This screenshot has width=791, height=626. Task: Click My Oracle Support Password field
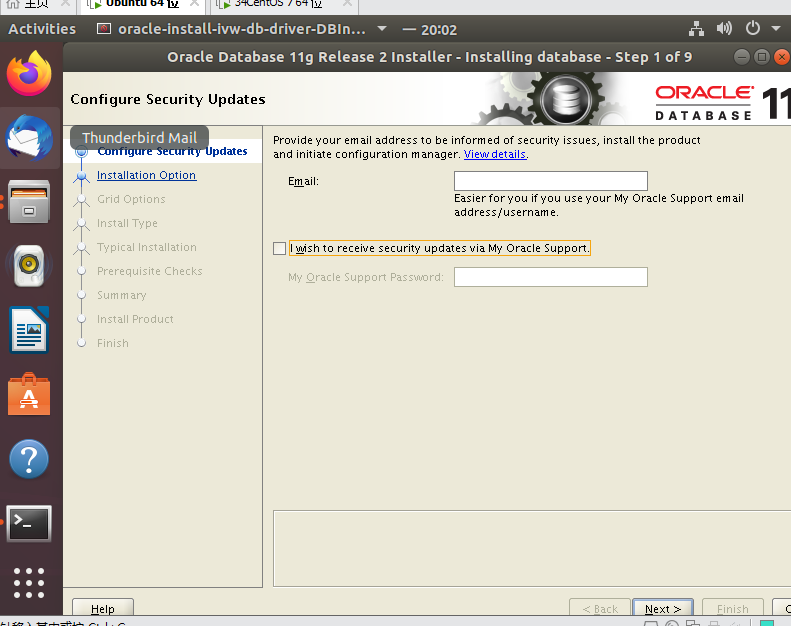click(x=551, y=277)
